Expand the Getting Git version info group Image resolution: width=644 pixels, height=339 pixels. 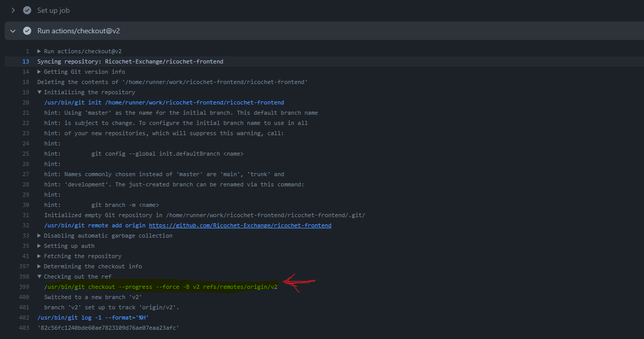39,72
